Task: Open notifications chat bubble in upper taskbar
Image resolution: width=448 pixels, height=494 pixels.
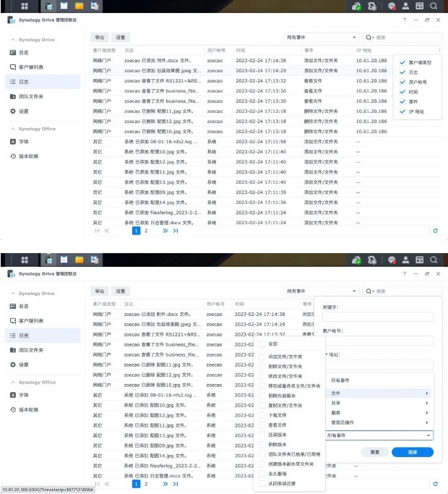Action: [x=392, y=7]
